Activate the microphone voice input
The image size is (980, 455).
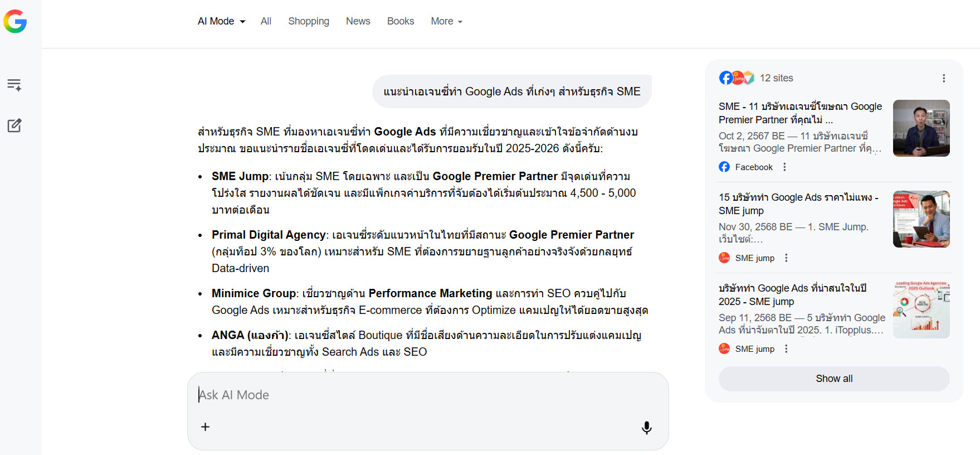click(x=646, y=428)
